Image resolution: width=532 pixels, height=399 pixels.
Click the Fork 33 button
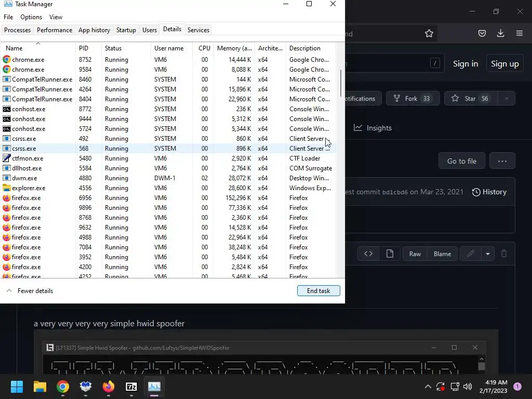tap(413, 98)
